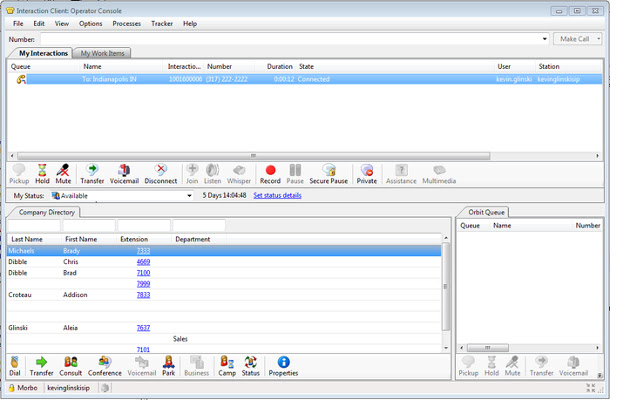Viewport: 640px width, 400px height.
Task: Click the Business icon in directory toolbar
Action: click(197, 366)
